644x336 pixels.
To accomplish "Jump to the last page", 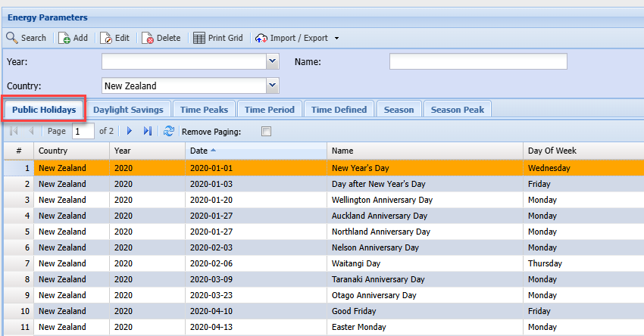I will 148,132.
